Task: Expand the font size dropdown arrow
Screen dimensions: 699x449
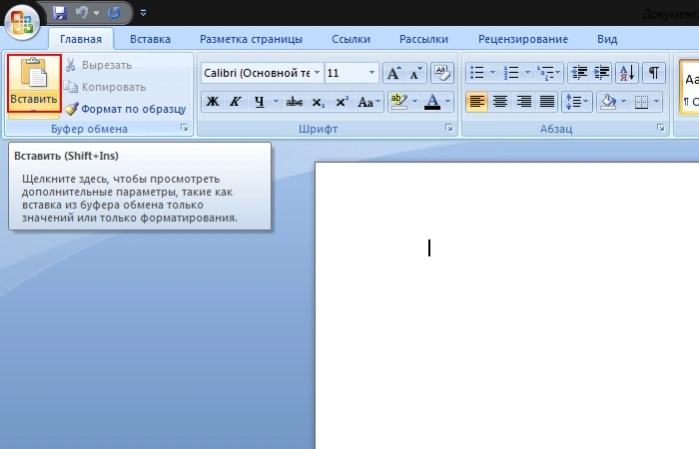Action: click(x=372, y=73)
